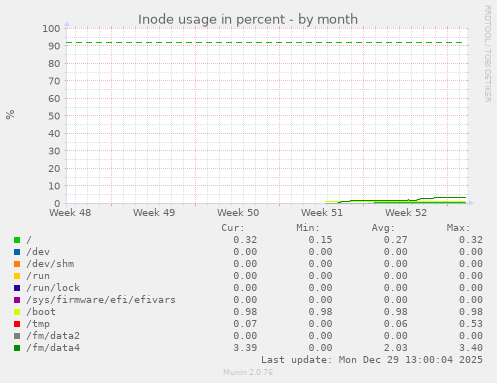Click the orange swatch for /dev/shm
This screenshot has height=383, width=497.
pos(17,264)
